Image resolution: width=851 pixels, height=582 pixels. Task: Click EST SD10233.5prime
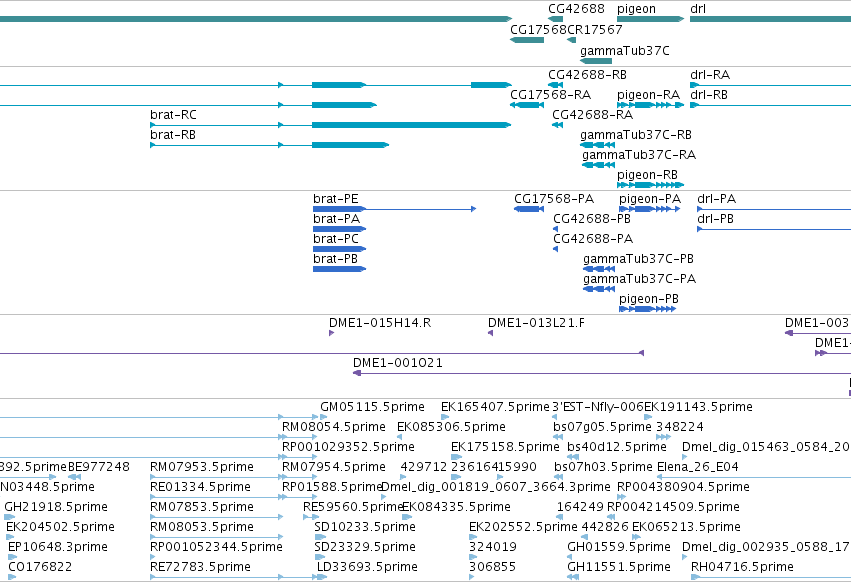pyautogui.click(x=365, y=528)
